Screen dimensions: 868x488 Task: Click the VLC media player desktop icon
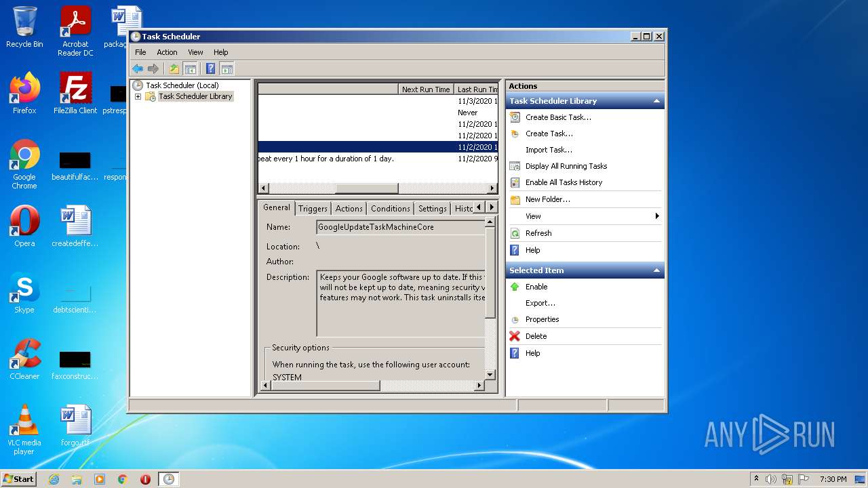pyautogui.click(x=24, y=430)
